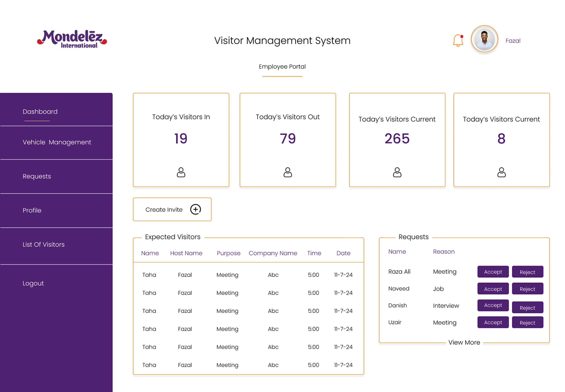The width and height of the screenshot is (565, 392).
Task: Reject Raza Ali's meeting request
Action: click(527, 272)
